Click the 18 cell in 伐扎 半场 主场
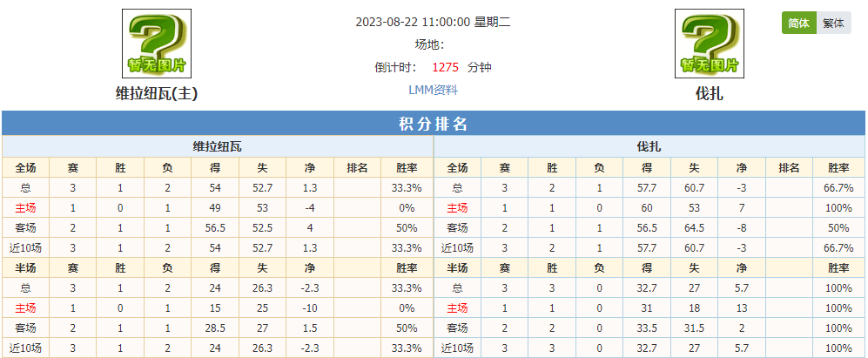Image resolution: width=868 pixels, height=358 pixels. [x=694, y=308]
